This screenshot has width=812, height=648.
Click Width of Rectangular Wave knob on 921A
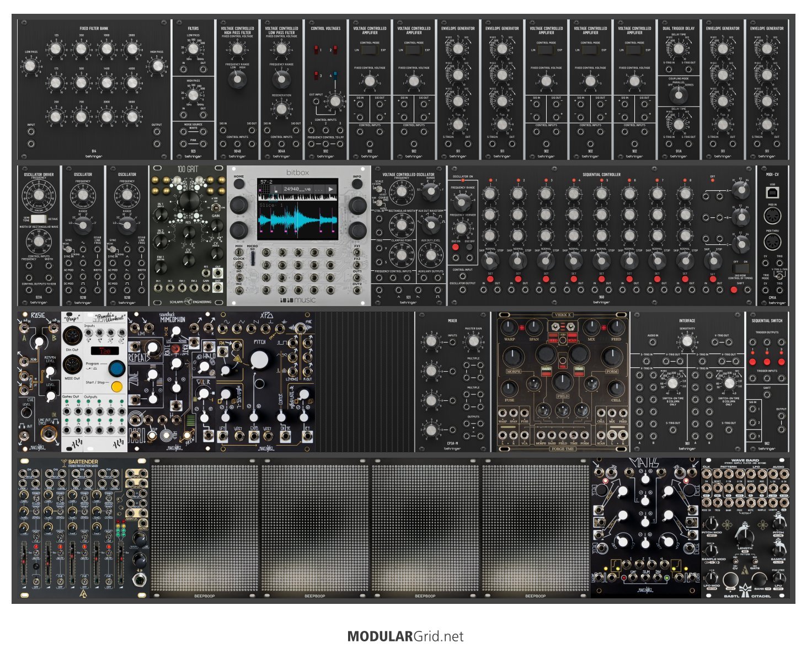39,241
